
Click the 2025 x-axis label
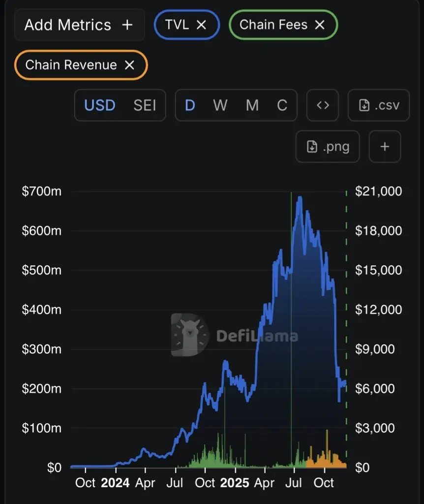(x=235, y=483)
